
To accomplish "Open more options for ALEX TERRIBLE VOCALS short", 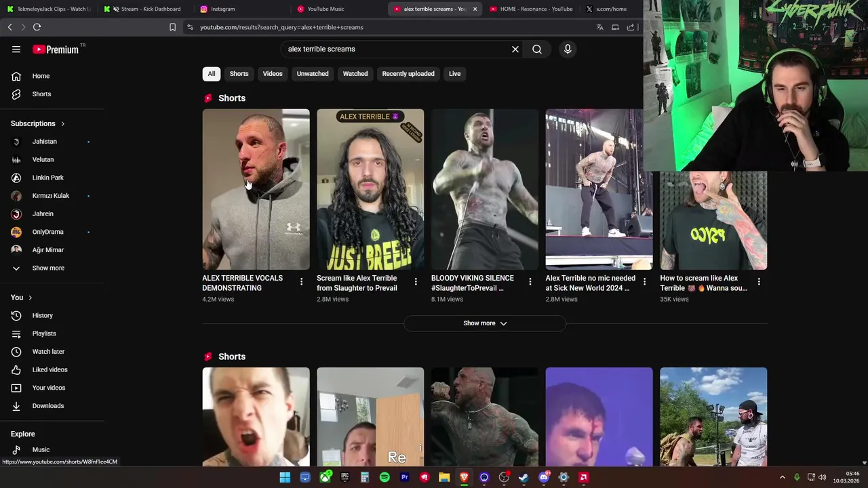I will (x=302, y=281).
